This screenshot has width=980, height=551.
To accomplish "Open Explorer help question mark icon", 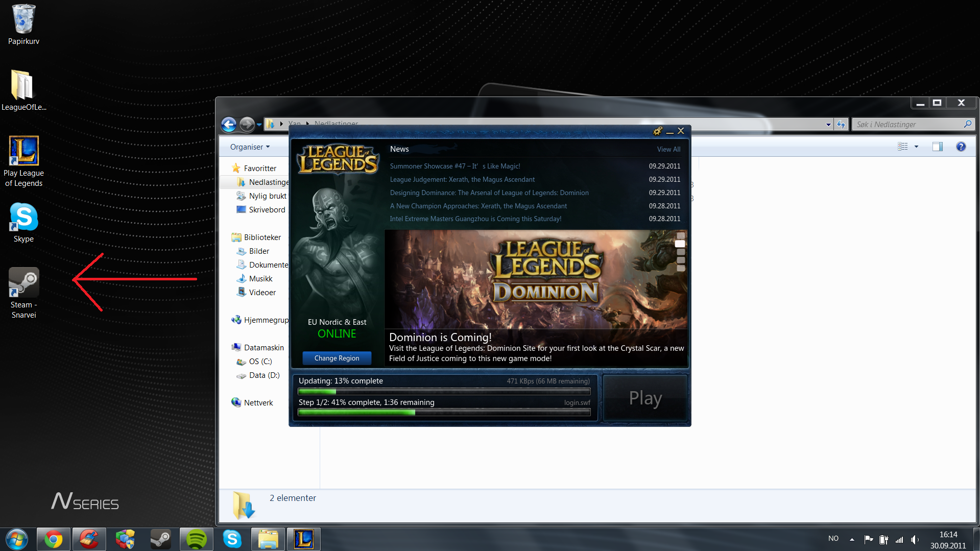I will pos(961,147).
